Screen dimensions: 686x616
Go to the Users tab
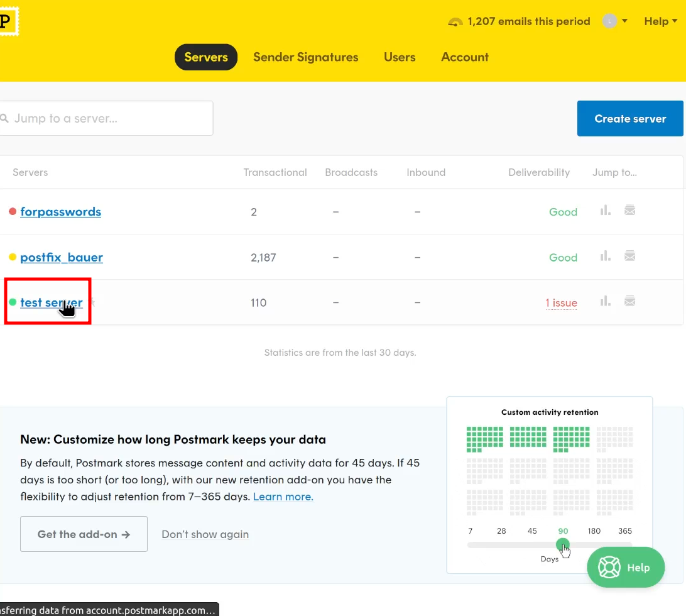pyautogui.click(x=400, y=57)
